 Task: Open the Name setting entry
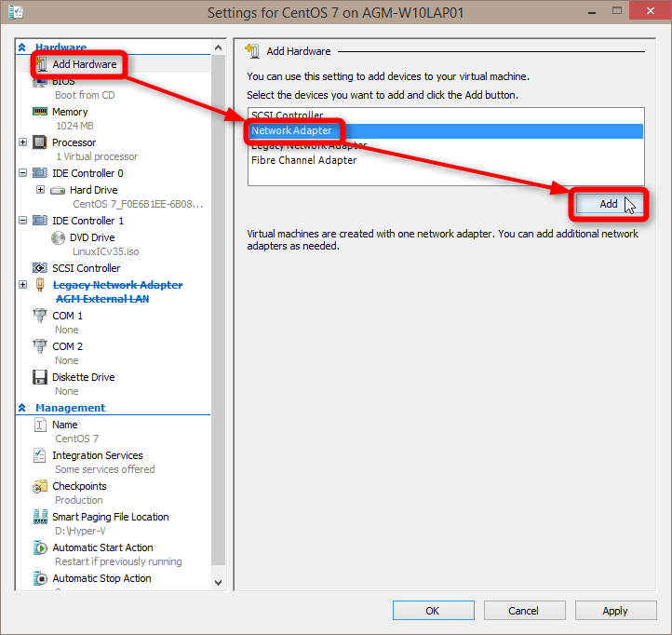click(65, 425)
